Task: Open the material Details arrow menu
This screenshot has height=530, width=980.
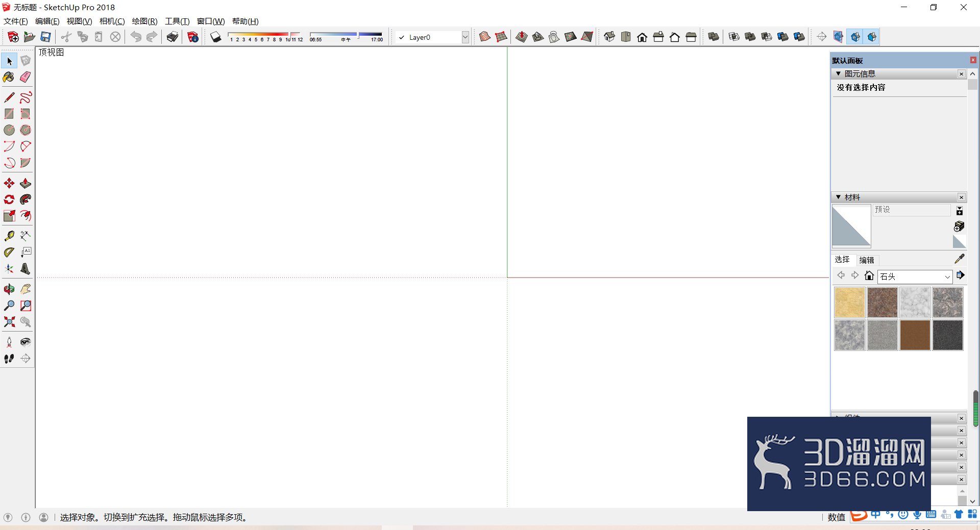Action: tap(960, 275)
